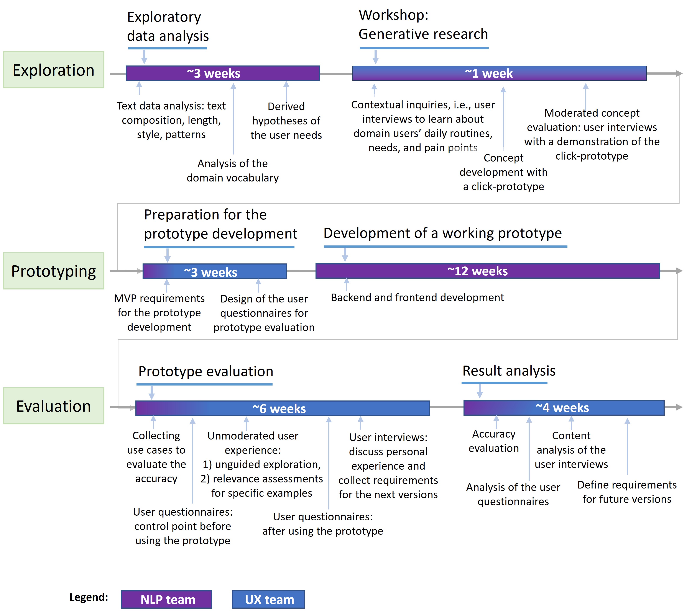Select the ~6 weeks timeline bar
Screen dimensions: 692x616
point(282,408)
